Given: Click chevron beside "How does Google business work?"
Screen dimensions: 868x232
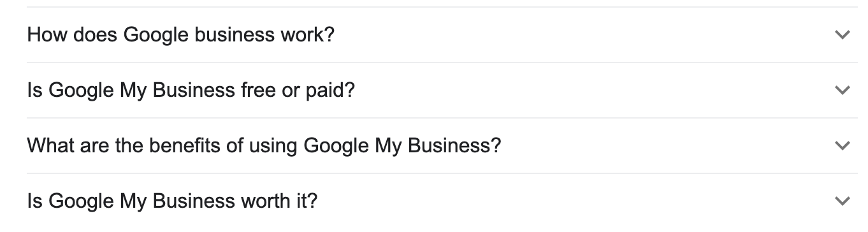Looking at the screenshot, I should click(843, 35).
